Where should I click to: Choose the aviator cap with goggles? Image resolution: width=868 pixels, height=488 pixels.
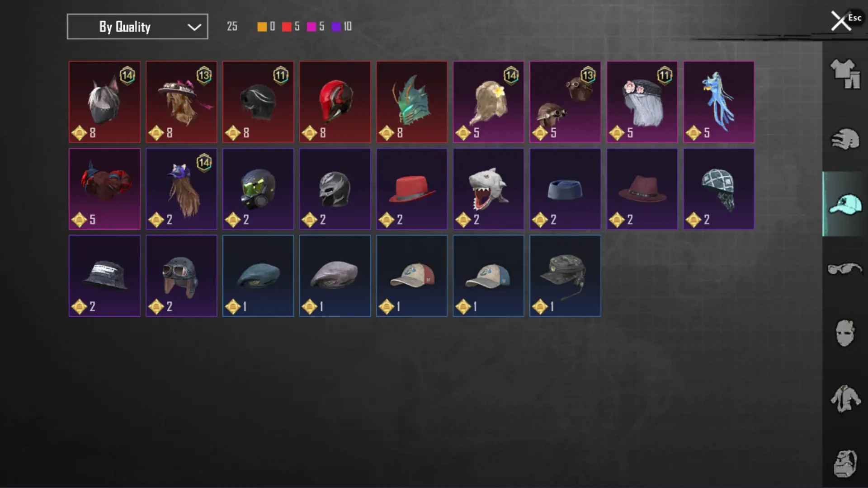tap(181, 276)
